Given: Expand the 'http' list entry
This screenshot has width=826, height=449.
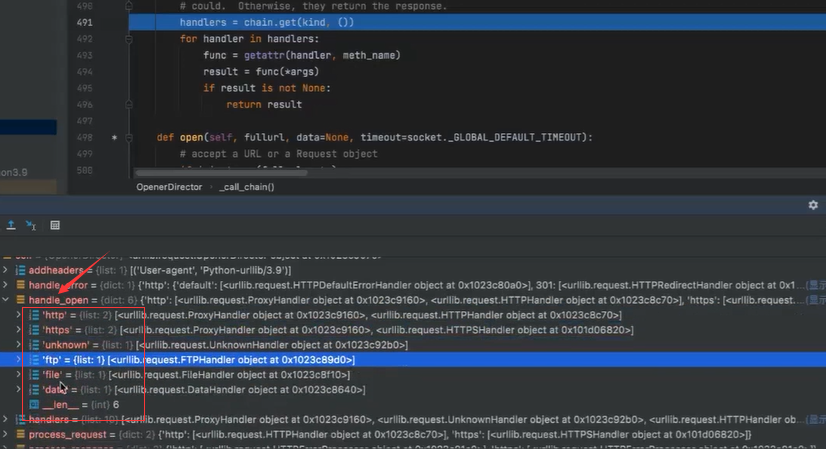Looking at the screenshot, I should (18, 315).
